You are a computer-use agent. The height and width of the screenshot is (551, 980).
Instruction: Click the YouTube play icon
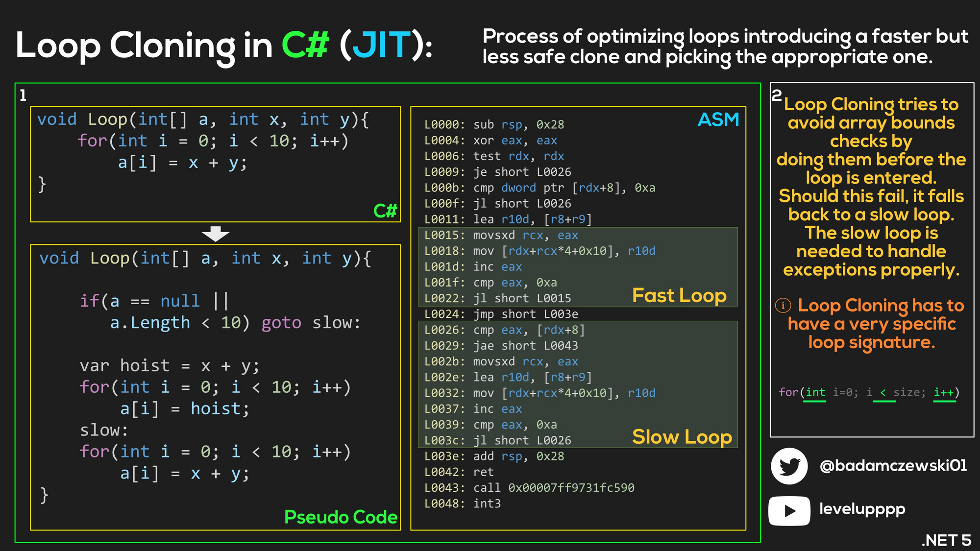789,511
